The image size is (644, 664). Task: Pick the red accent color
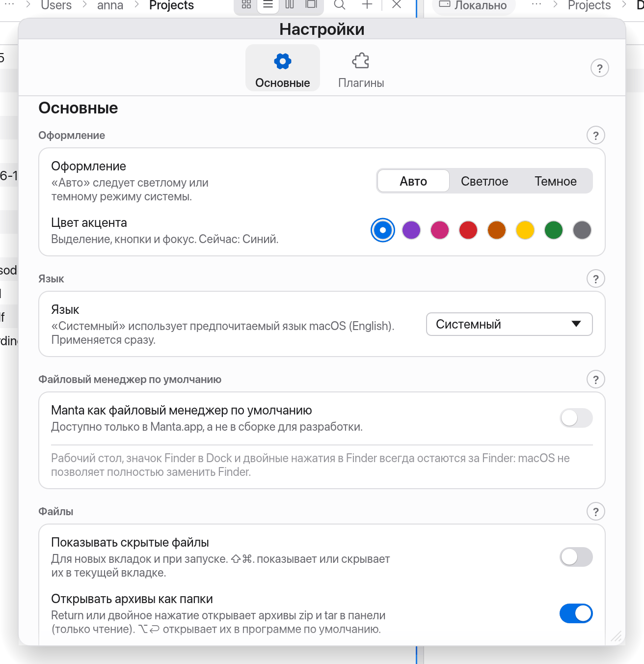point(468,230)
